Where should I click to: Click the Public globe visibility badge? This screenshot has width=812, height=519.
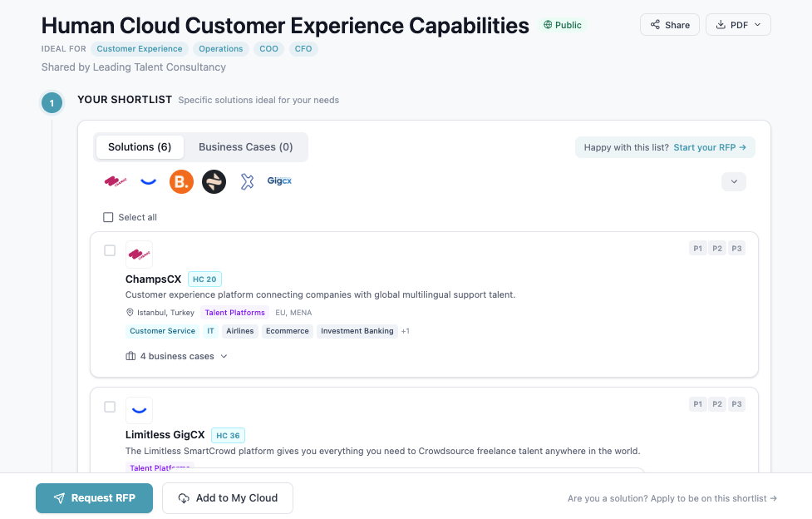click(563, 25)
